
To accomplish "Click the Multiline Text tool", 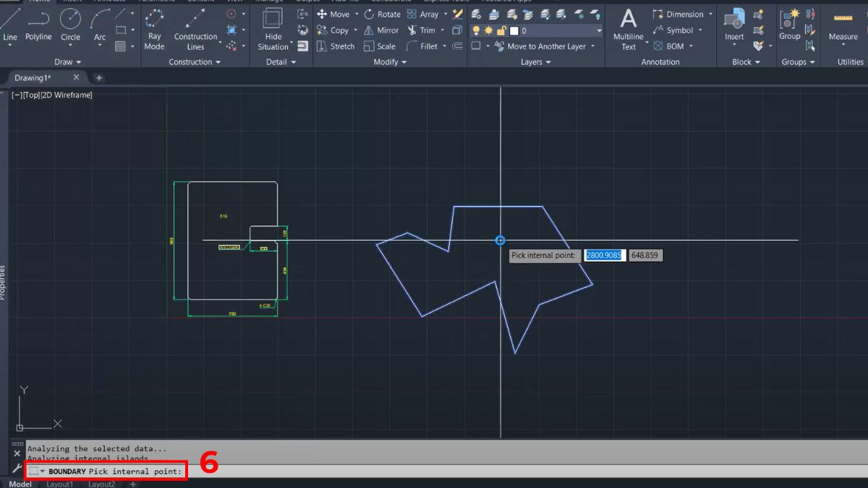I will coord(629,29).
